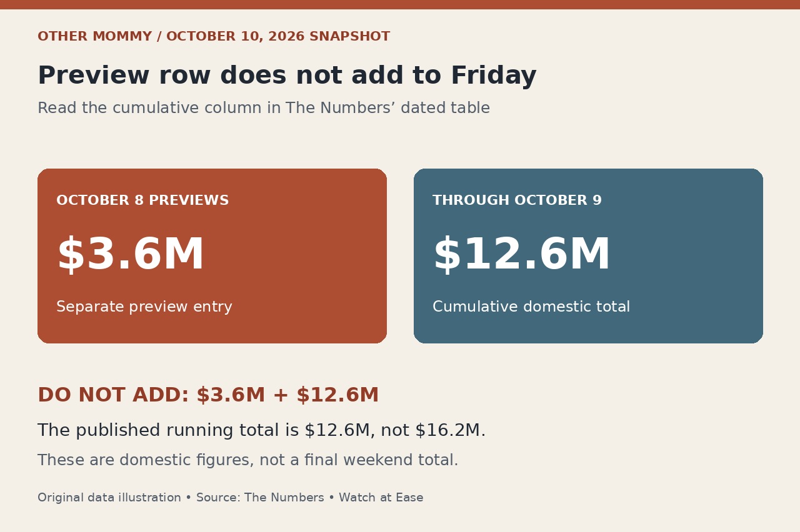This screenshot has width=800, height=532.
Task: Click the 'Cumulative domestic total' caption
Action: click(x=531, y=307)
